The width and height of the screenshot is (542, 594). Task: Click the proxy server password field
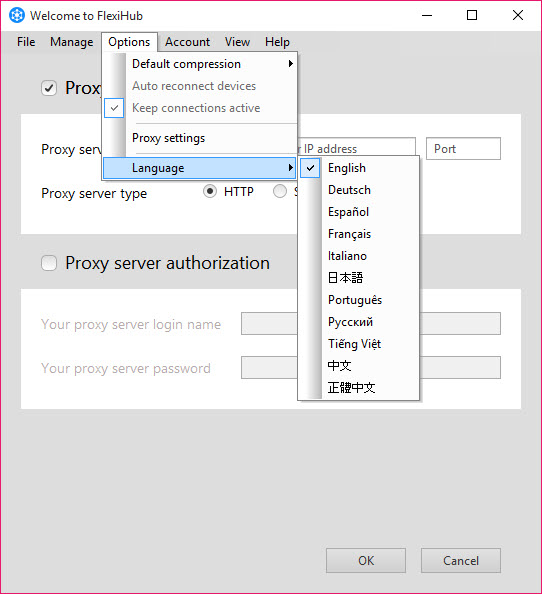click(x=371, y=367)
